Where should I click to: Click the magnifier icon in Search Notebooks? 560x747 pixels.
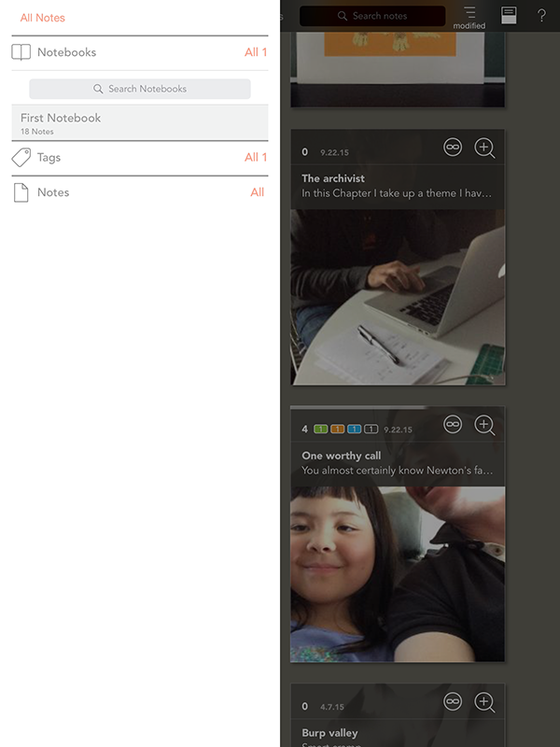[98, 89]
